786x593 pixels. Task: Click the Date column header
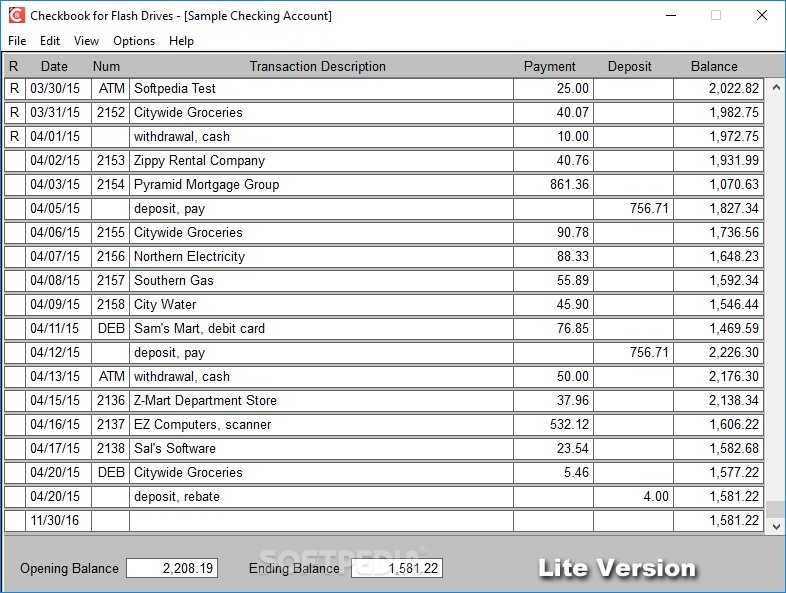(54, 66)
